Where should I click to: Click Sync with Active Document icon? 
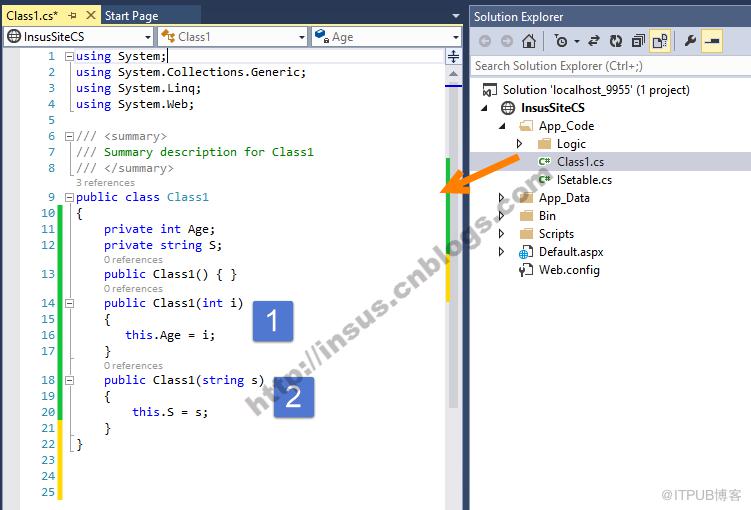point(594,41)
